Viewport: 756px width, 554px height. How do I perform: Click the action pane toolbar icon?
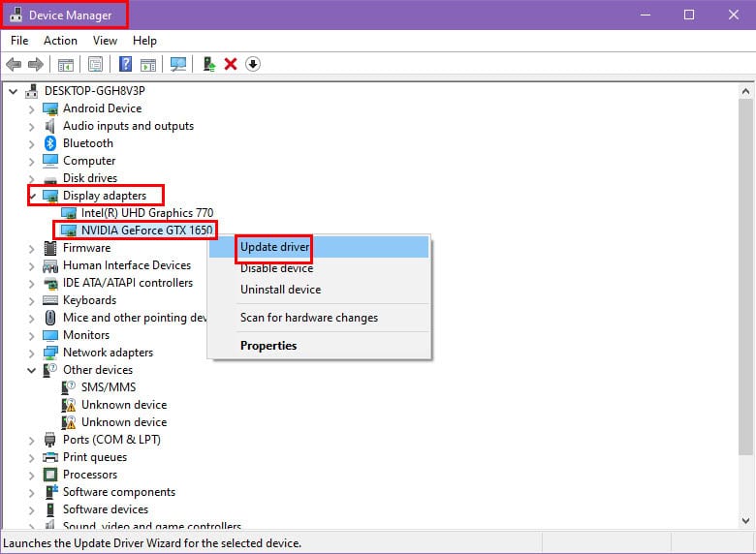point(148,64)
